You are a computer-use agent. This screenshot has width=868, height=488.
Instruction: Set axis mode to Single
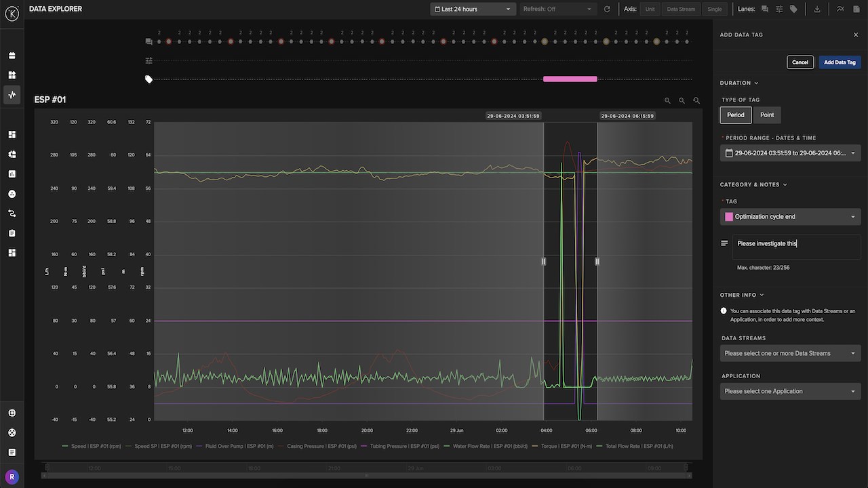(715, 9)
